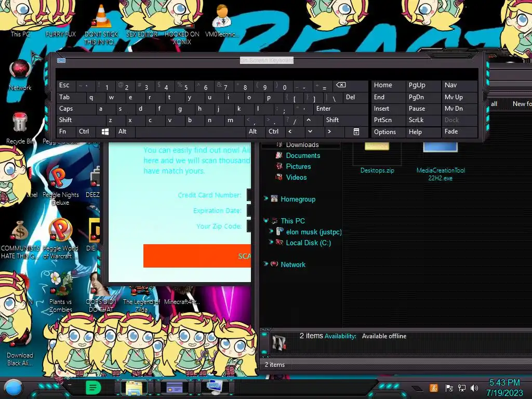The height and width of the screenshot is (399, 532).
Task: Select On-Screen Keyboard taskbar icon
Action: point(215,388)
